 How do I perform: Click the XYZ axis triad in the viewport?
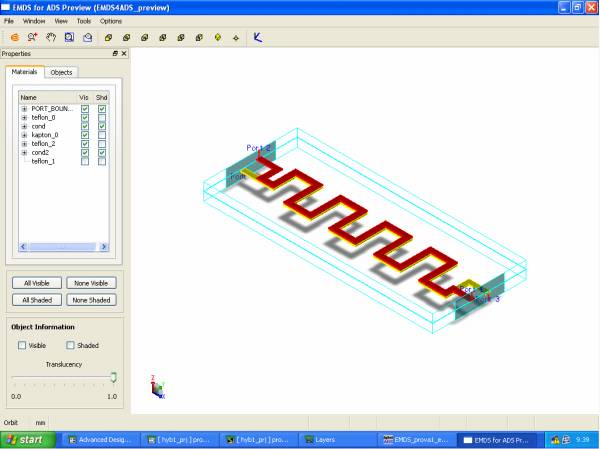click(x=158, y=387)
